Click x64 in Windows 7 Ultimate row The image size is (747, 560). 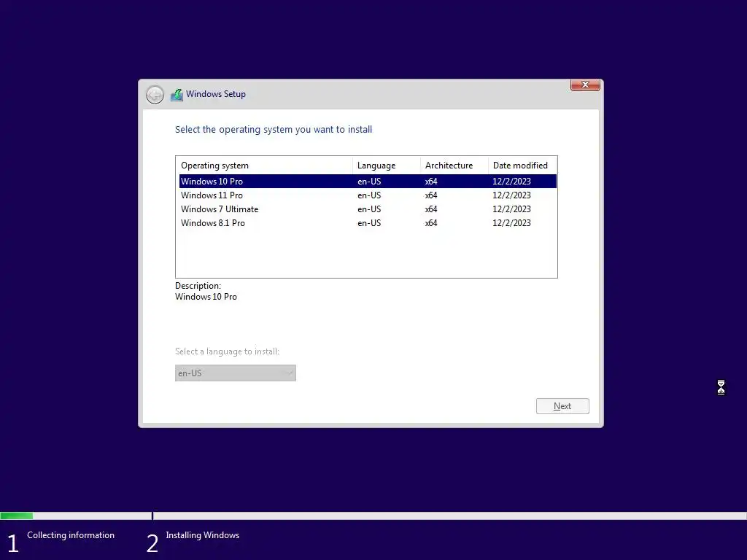click(431, 209)
